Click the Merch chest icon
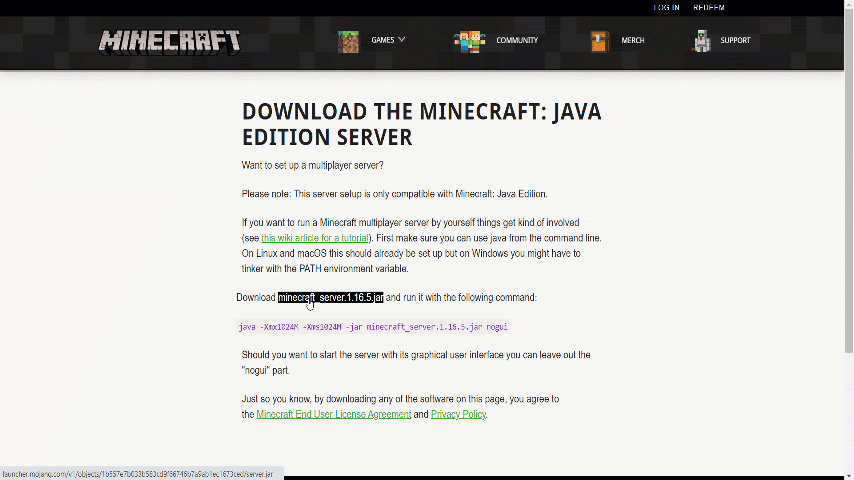Image resolution: width=854 pixels, height=480 pixels. pos(600,41)
